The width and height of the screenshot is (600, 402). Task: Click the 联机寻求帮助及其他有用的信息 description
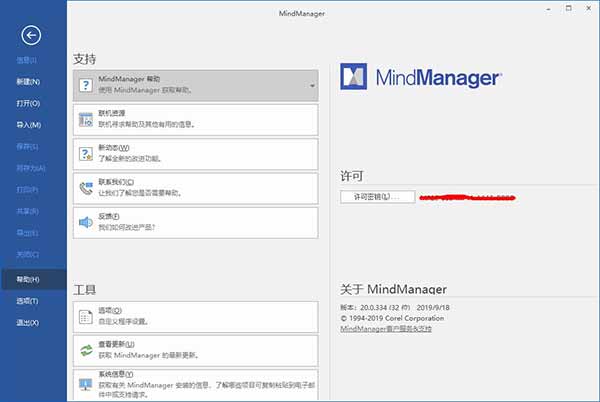pos(147,124)
